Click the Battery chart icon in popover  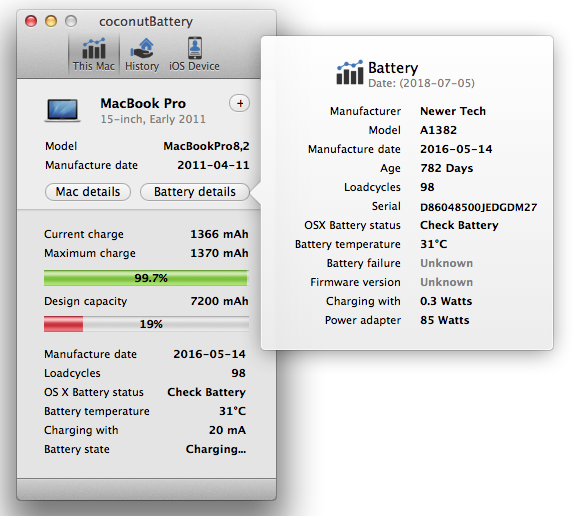tap(349, 73)
